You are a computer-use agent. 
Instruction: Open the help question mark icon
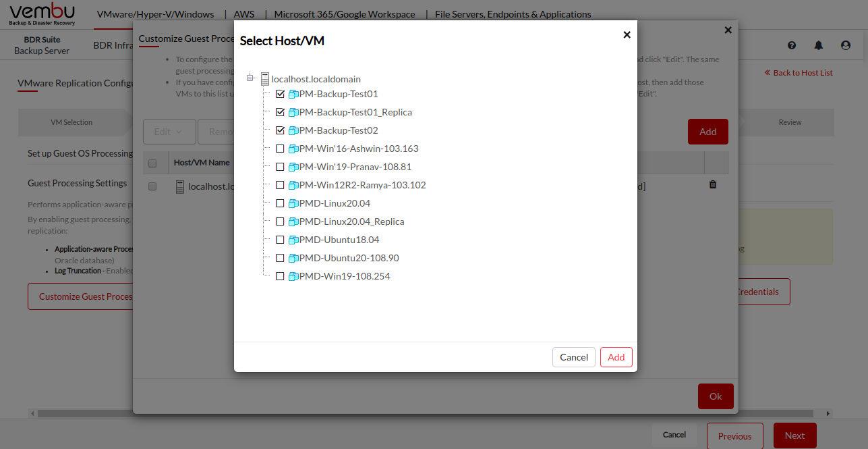(x=792, y=45)
